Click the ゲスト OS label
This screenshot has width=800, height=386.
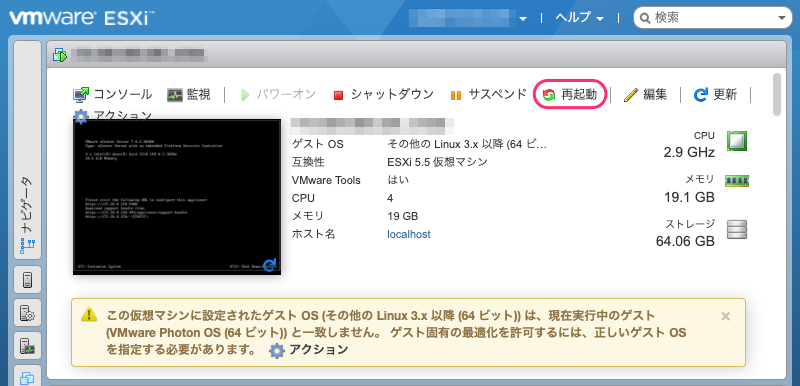point(317,144)
